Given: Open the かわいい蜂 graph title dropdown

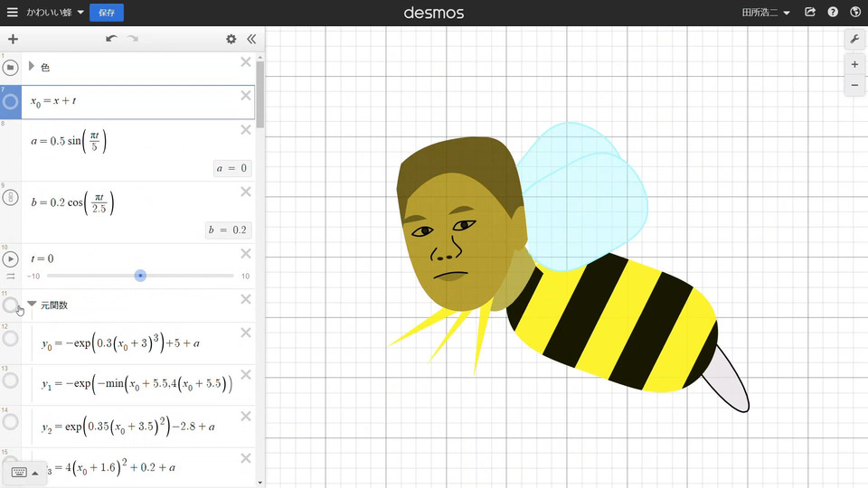Looking at the screenshot, I should [x=55, y=12].
